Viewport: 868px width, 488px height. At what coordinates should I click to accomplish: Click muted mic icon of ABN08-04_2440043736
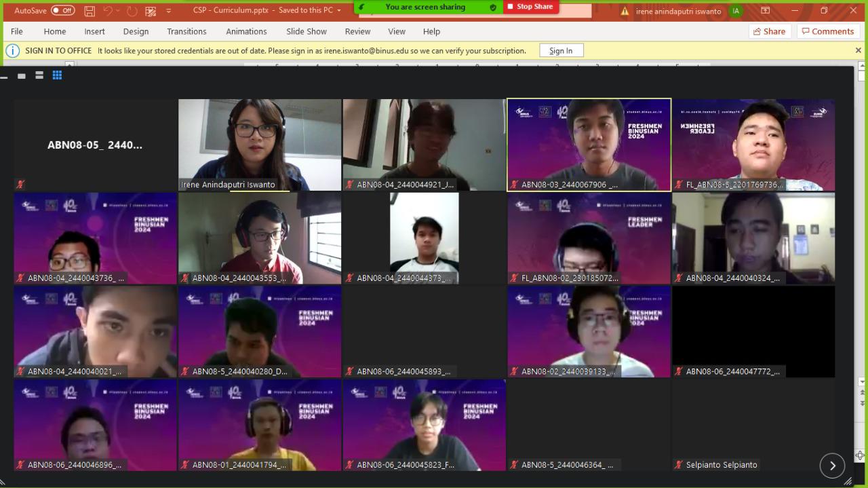coord(20,278)
